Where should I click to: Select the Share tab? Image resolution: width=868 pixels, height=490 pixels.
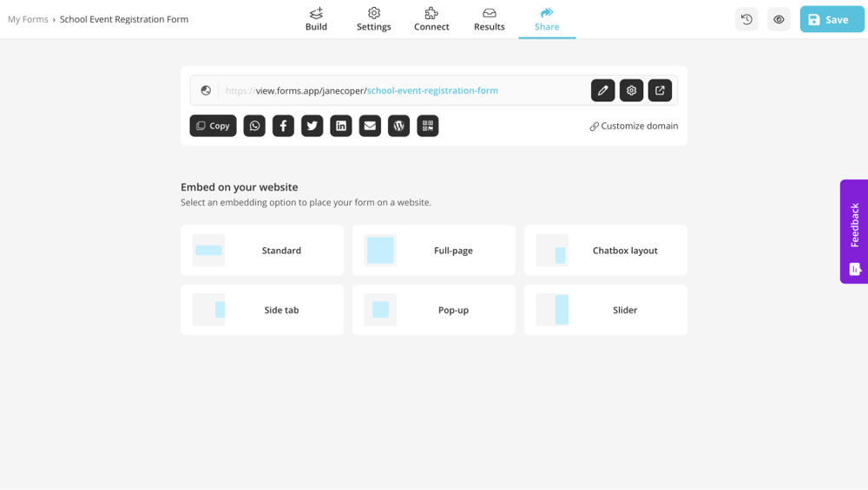[x=547, y=19]
